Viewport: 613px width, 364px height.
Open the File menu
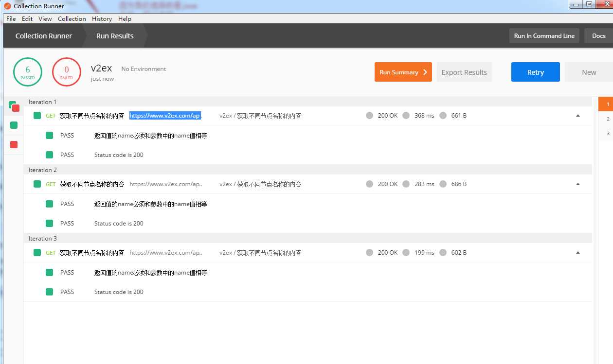(11, 18)
